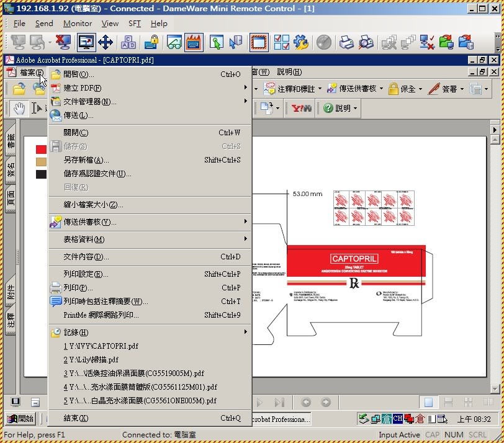The width and height of the screenshot is (504, 443).
Task: Click the 開始 Start button
Action: [x=20, y=419]
